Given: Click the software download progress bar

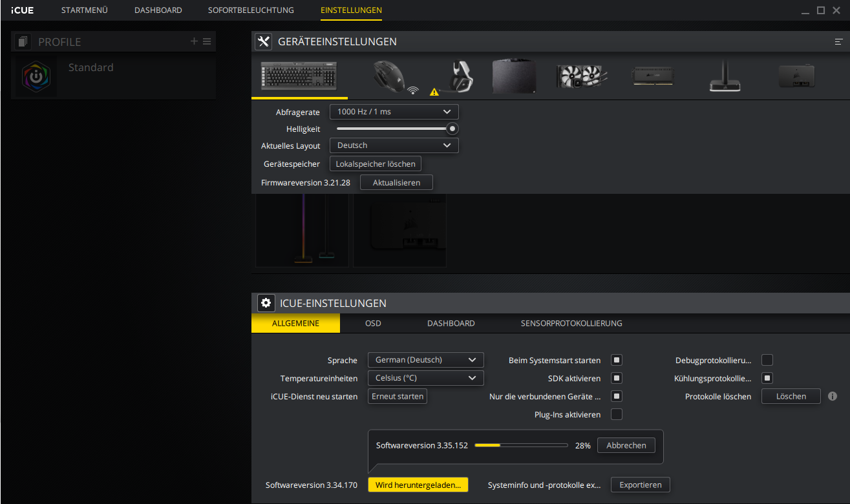Looking at the screenshot, I should tap(521, 445).
